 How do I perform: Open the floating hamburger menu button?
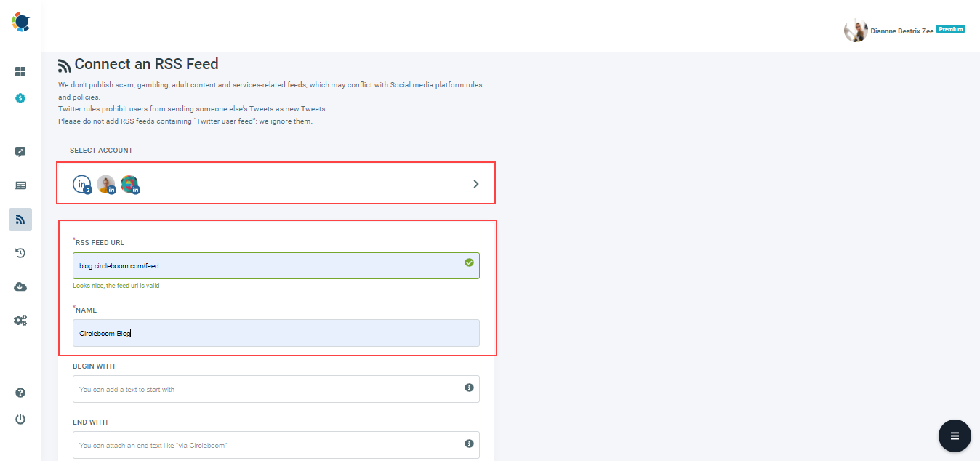pos(955,436)
